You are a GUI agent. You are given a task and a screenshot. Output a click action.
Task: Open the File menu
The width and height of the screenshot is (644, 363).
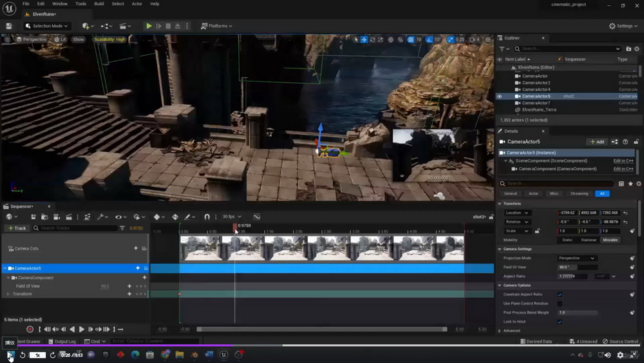pyautogui.click(x=26, y=4)
